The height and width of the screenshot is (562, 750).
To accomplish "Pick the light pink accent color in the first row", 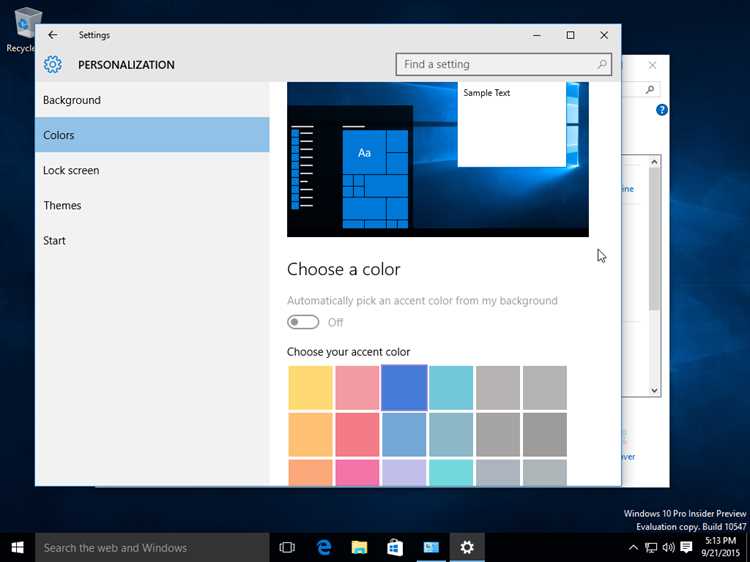I will [357, 388].
